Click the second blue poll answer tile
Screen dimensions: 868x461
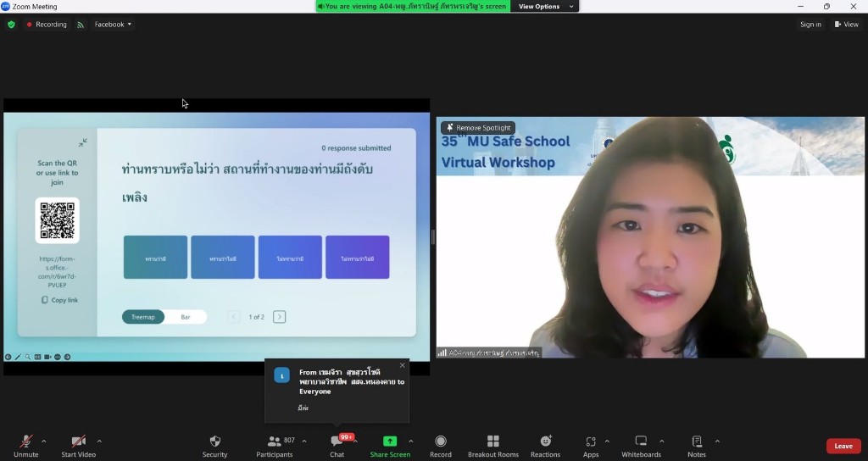[x=223, y=258]
